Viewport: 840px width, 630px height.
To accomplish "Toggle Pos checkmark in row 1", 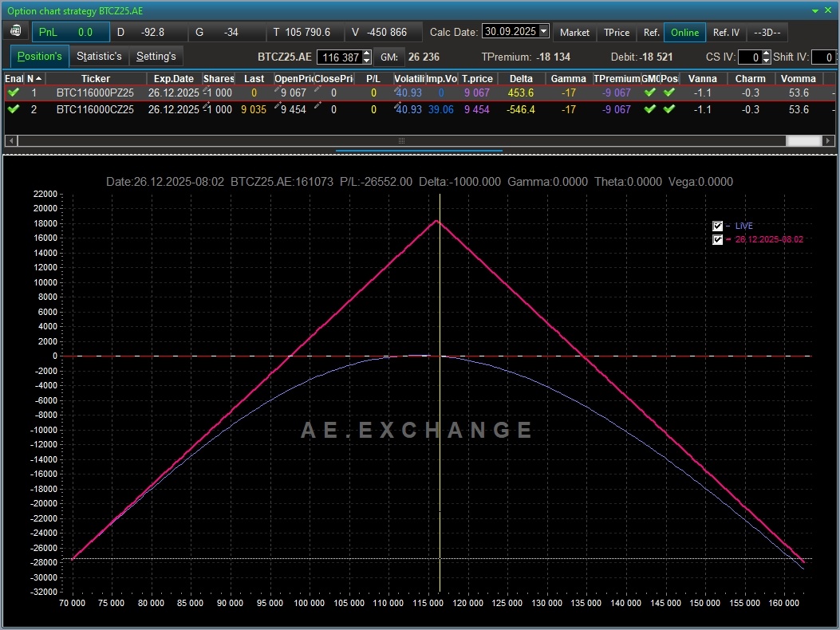I will pos(669,93).
